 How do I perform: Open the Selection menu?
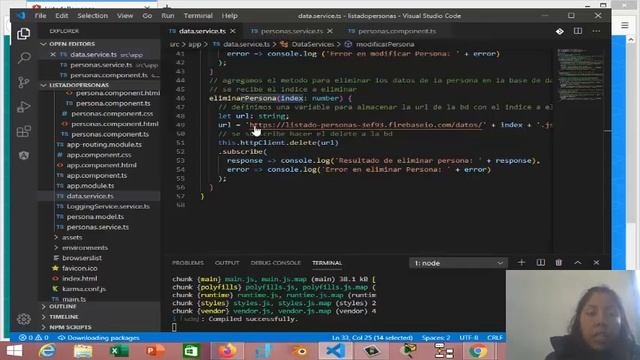[x=93, y=16]
